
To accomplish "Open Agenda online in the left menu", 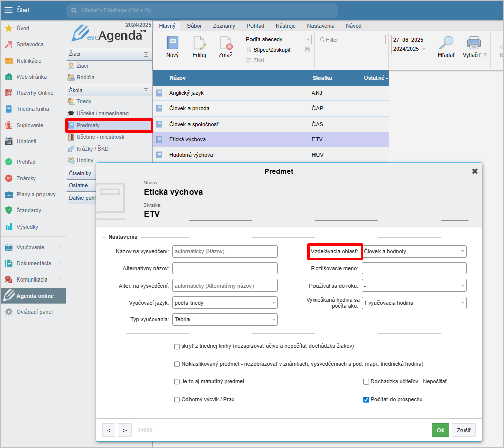I will pyautogui.click(x=33, y=296).
